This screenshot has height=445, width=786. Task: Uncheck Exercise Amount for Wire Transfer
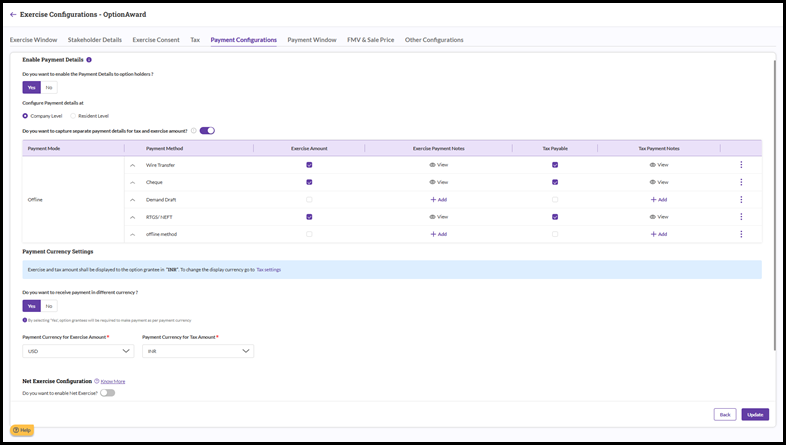pos(309,165)
